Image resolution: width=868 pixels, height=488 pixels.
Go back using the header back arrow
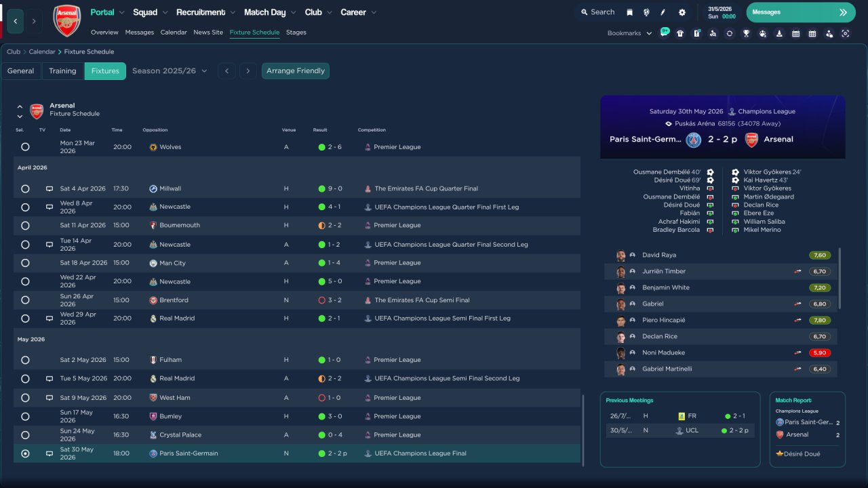point(16,21)
